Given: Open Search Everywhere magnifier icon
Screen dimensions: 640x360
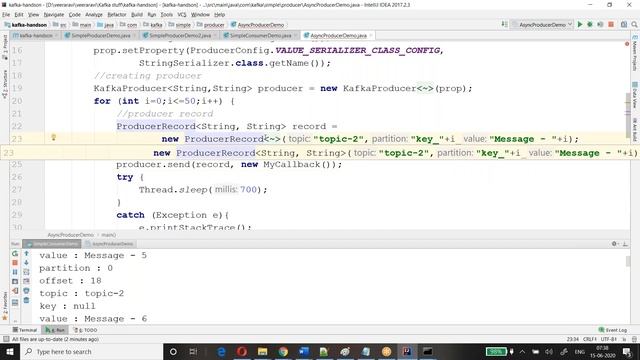Looking at the screenshot, I should (634, 24).
